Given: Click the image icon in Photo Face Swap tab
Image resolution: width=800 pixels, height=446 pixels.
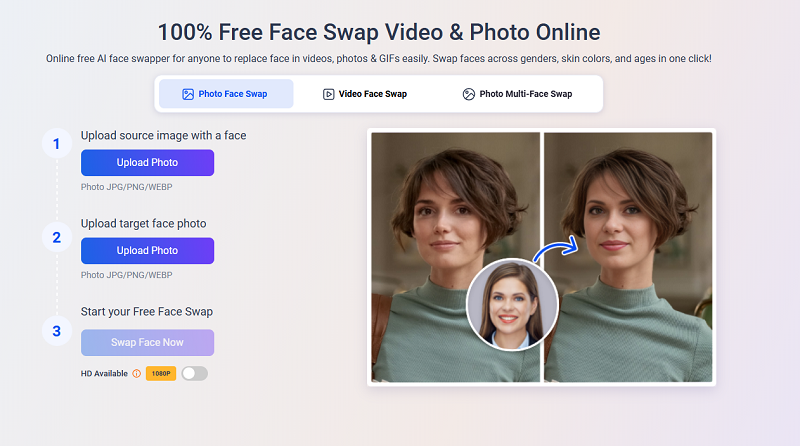Looking at the screenshot, I should tap(187, 94).
